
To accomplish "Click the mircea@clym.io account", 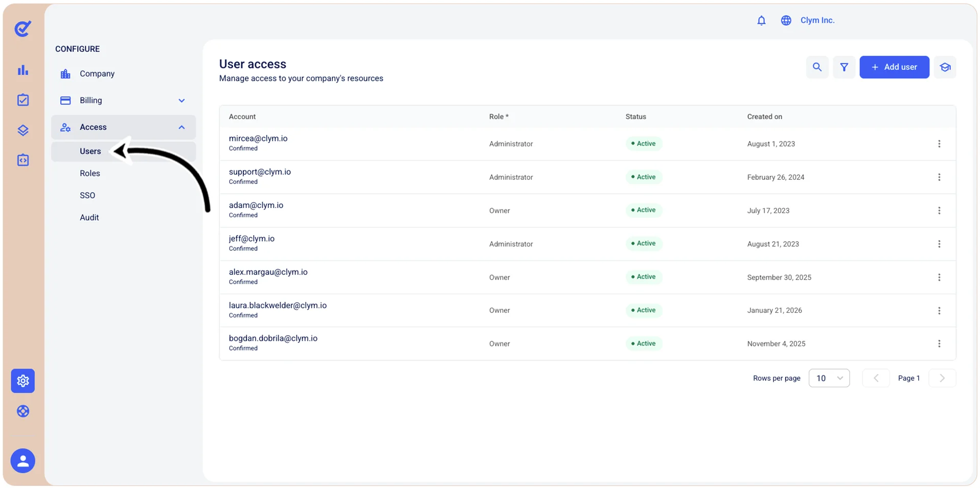I will pos(258,138).
